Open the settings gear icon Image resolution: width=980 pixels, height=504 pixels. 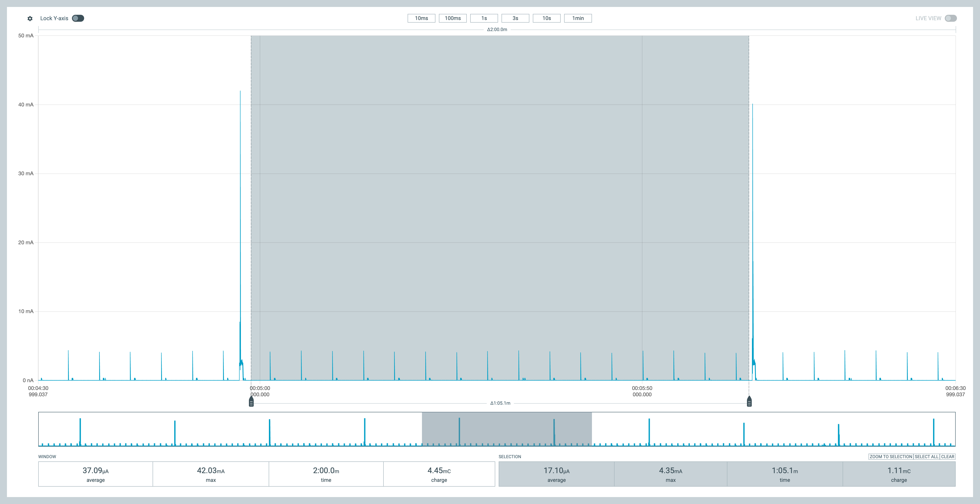tap(30, 18)
